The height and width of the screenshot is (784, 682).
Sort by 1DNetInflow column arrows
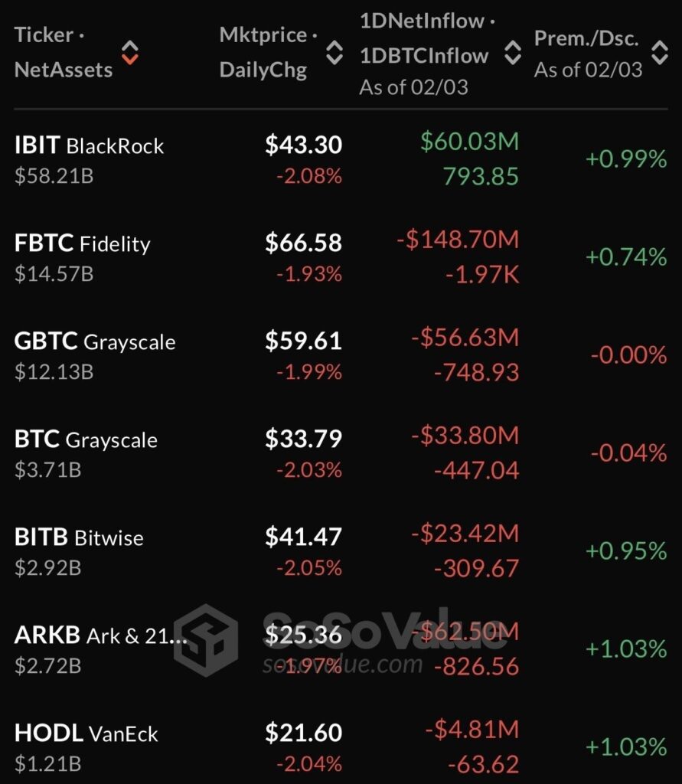pyautogui.click(x=512, y=52)
